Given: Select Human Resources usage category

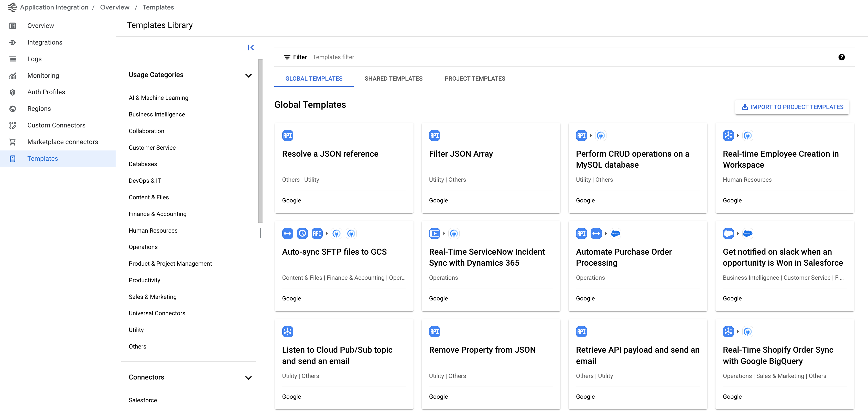Looking at the screenshot, I should point(153,230).
